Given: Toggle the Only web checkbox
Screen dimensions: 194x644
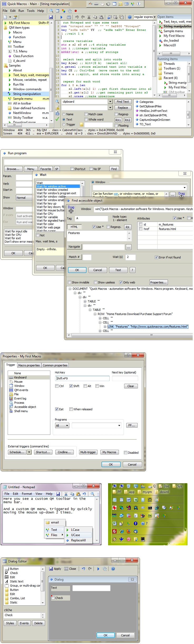Looking at the screenshot, I should (121, 282).
